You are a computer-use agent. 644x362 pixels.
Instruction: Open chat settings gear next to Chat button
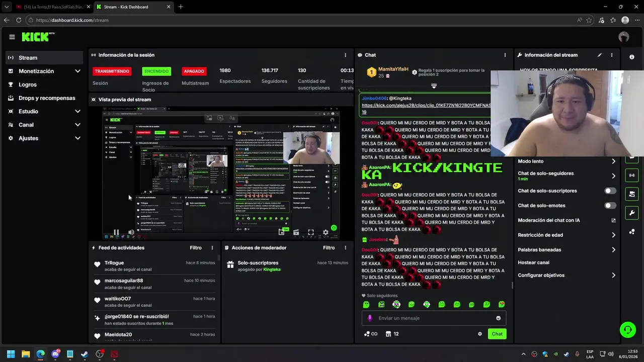coord(480,334)
